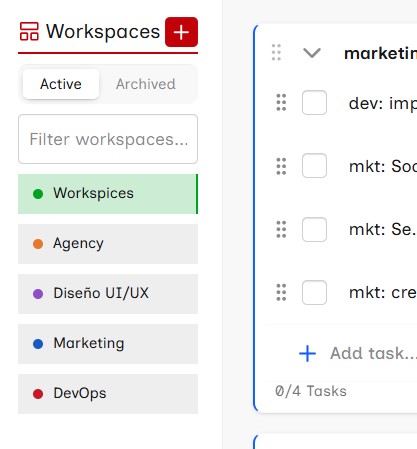
Task: Click drag handle of the mkt: cre task
Action: [281, 292]
